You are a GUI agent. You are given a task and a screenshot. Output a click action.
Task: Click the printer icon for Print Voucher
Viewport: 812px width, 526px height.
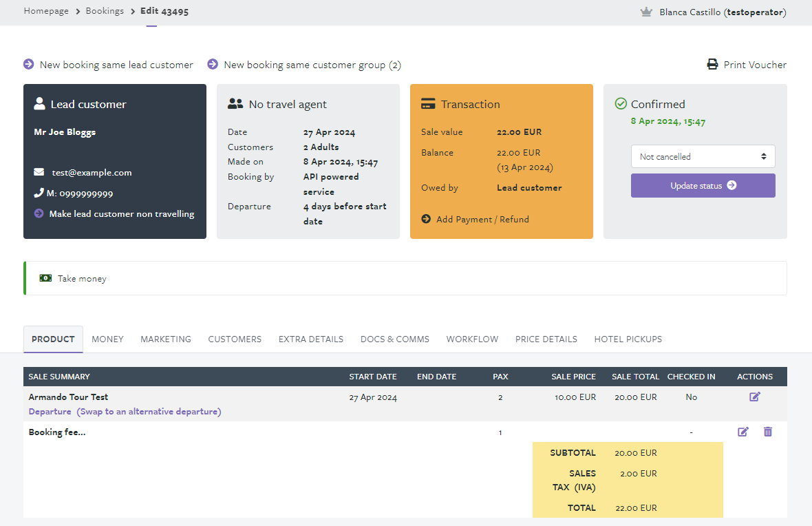[x=713, y=64]
